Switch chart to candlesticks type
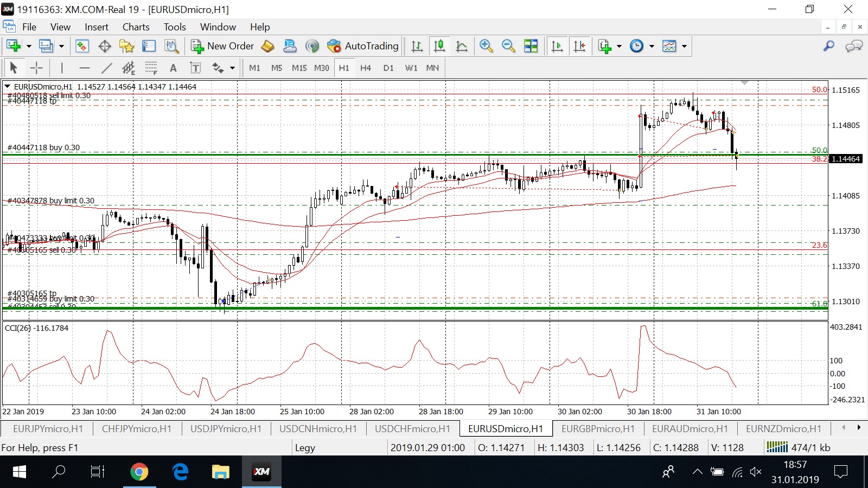 439,46
